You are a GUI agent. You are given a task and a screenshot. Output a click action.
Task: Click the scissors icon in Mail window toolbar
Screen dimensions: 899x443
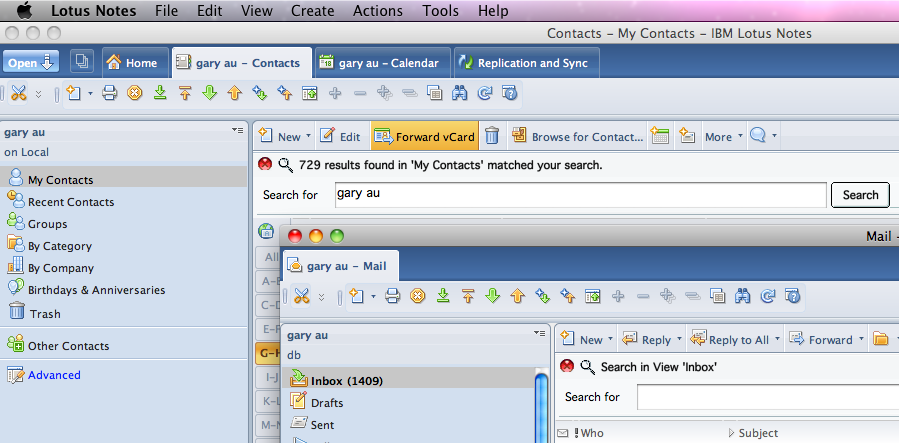click(x=302, y=296)
